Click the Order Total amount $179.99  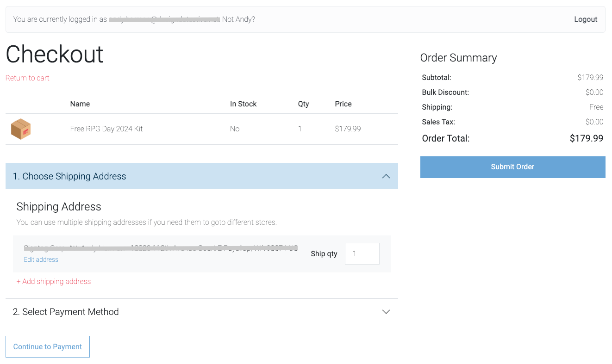[586, 138]
